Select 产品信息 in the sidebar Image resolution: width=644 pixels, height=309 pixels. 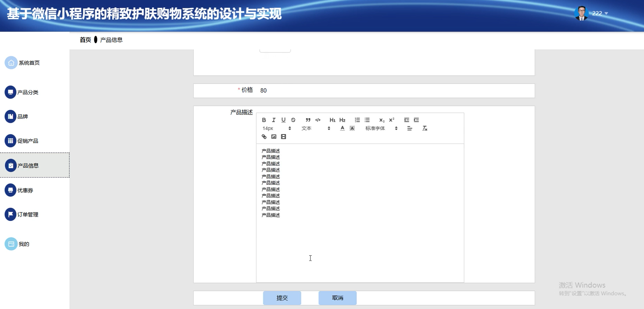[x=35, y=165]
